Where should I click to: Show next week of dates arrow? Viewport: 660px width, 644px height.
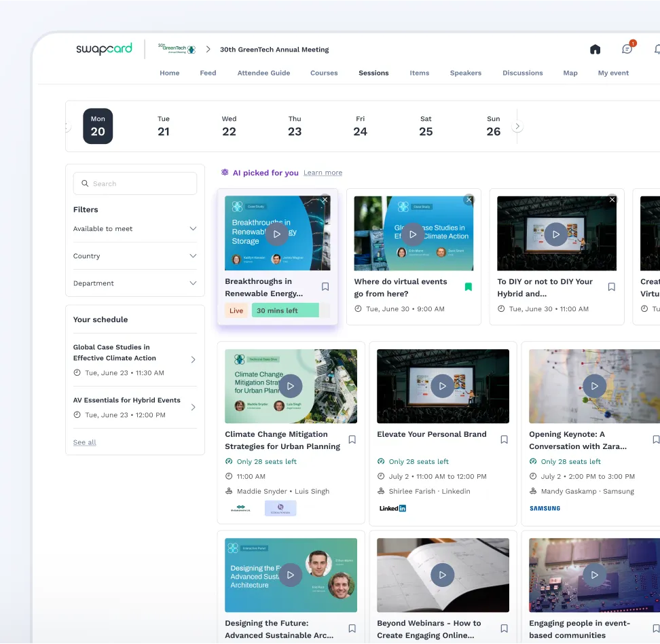[517, 126]
